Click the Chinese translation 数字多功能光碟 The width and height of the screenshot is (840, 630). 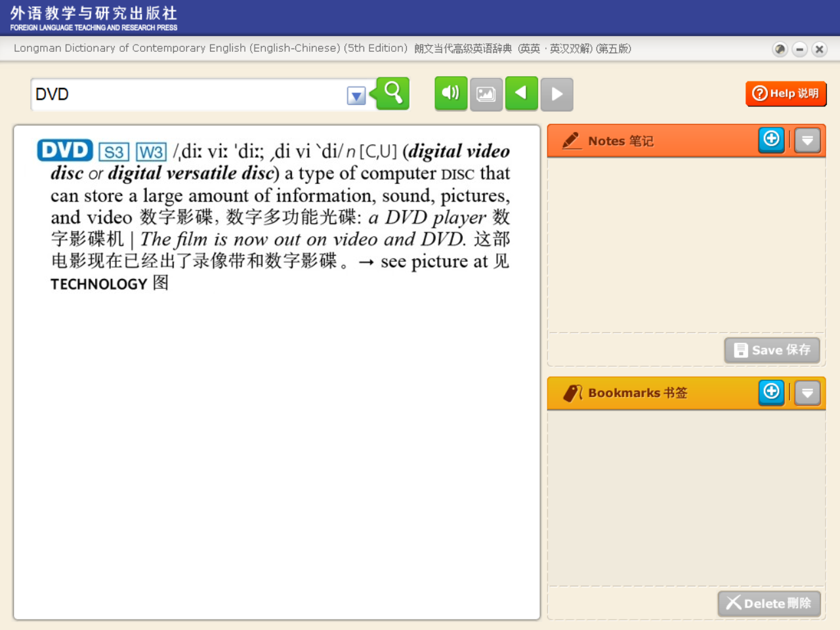pyautogui.click(x=290, y=217)
